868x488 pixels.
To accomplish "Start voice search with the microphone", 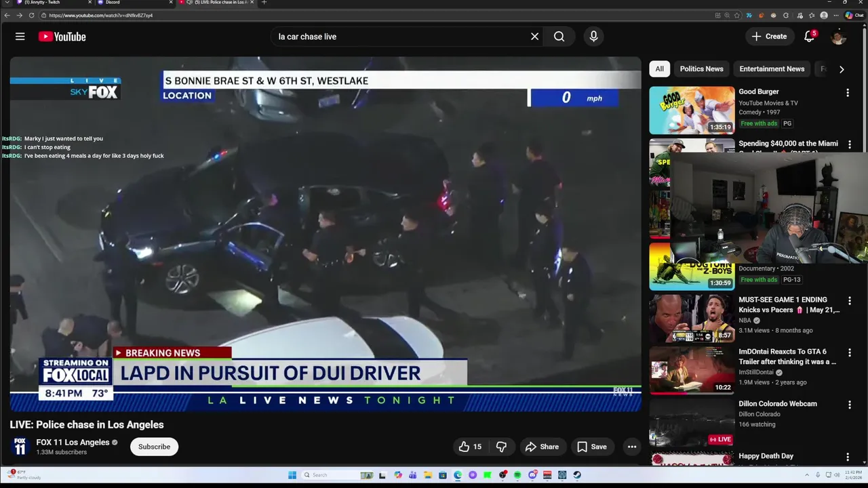I will coord(593,37).
